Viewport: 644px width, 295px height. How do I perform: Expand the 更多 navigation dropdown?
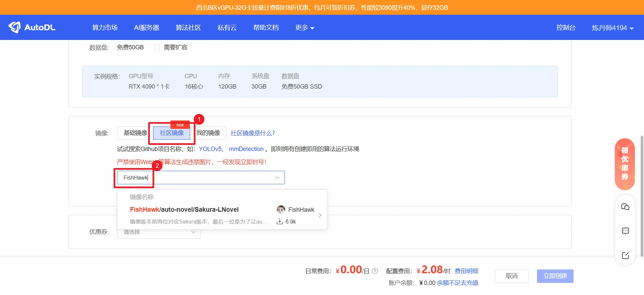tap(304, 28)
